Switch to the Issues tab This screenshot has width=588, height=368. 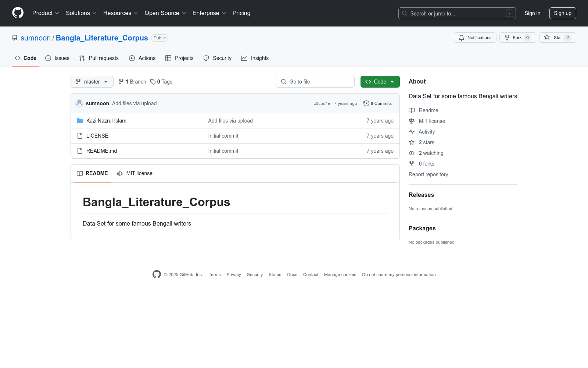point(57,58)
